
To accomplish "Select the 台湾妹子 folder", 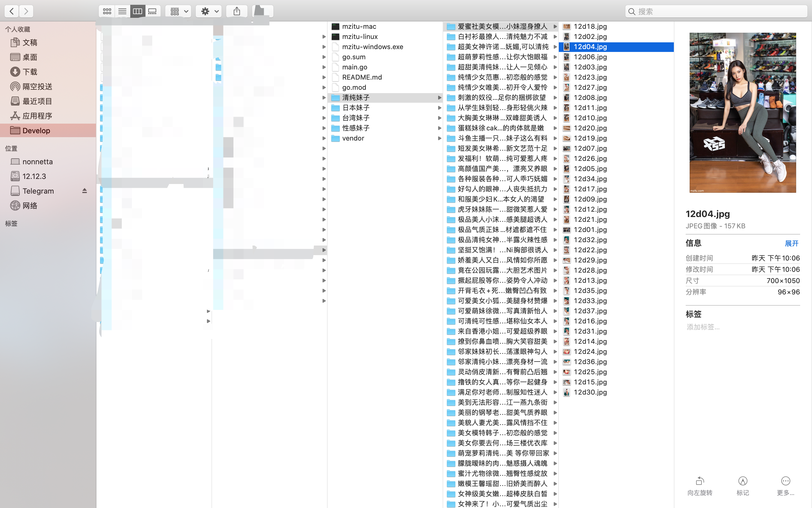I will [x=385, y=118].
